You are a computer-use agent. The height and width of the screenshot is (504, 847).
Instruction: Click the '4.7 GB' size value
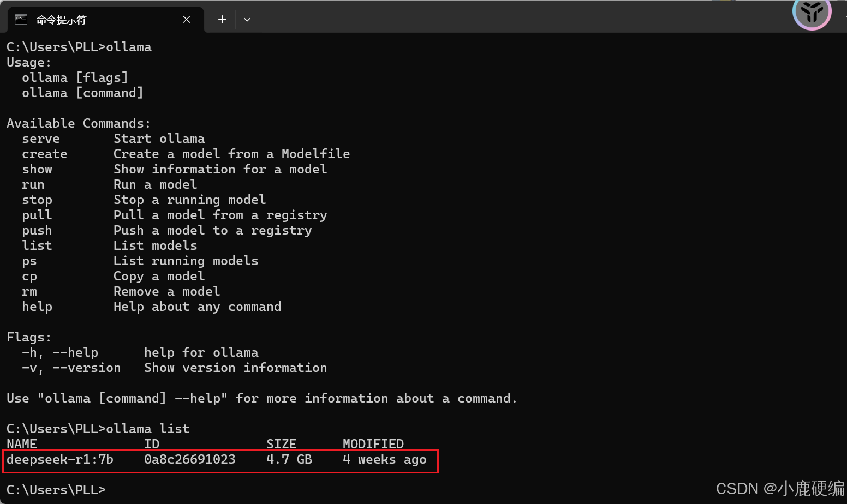tap(289, 460)
